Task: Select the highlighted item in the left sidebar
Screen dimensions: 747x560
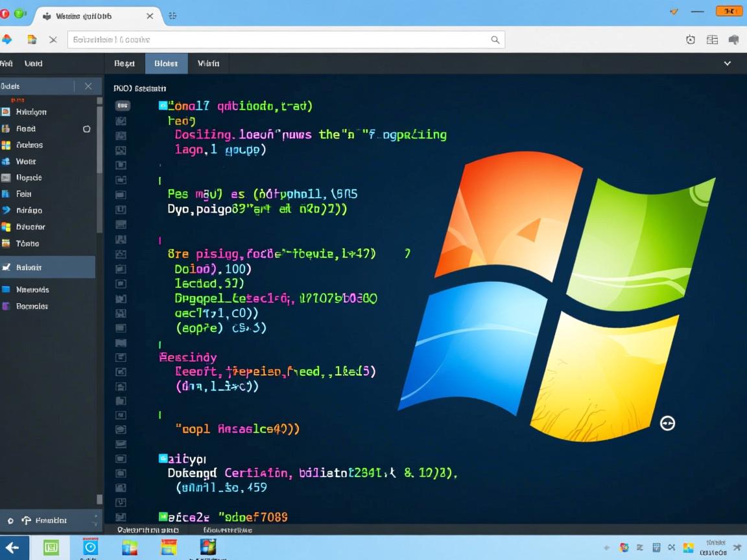Action: [47, 267]
